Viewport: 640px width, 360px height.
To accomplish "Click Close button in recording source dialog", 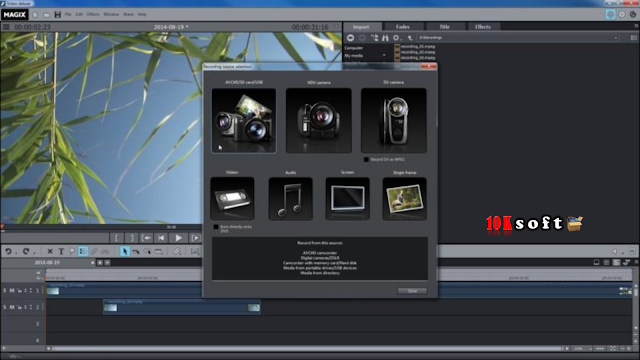I will pos(412,291).
